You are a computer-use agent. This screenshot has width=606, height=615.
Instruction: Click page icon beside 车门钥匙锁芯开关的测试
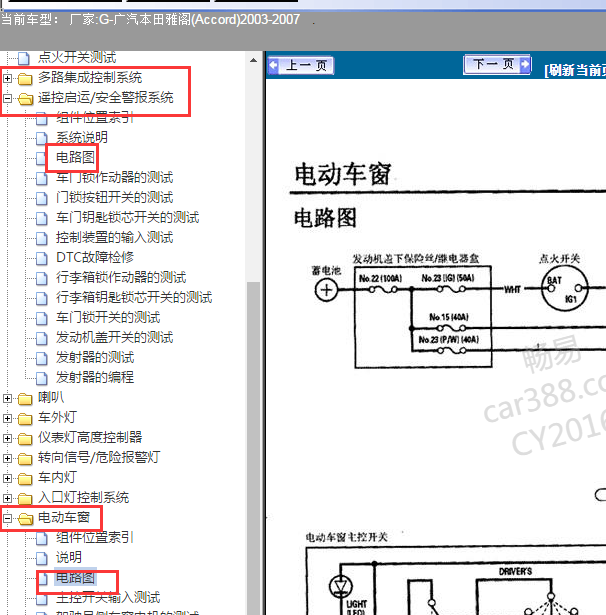coord(42,218)
